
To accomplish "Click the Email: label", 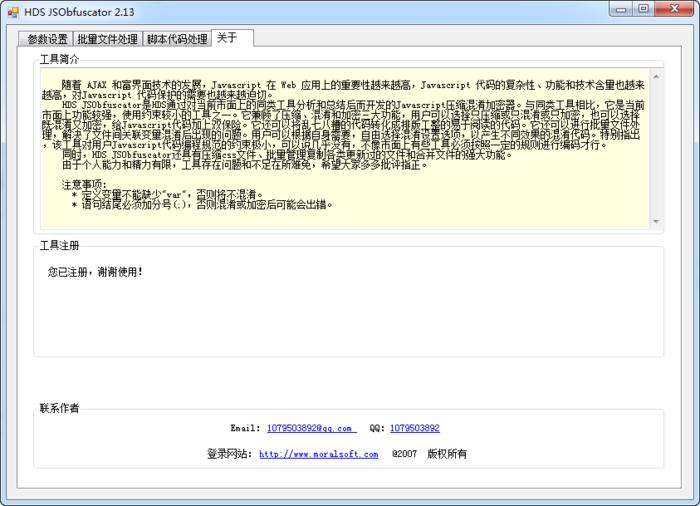I will pos(245,428).
